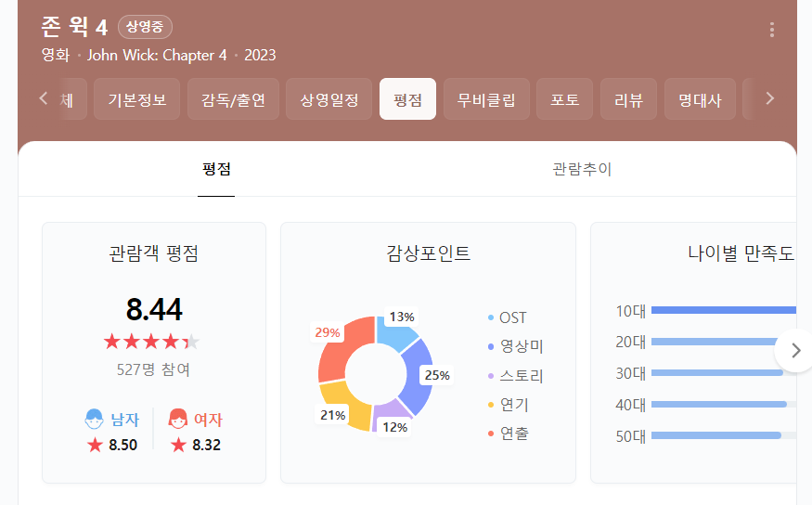Image resolution: width=812 pixels, height=505 pixels.
Task: Click the 영상미 legend entry
Action: coord(515,346)
